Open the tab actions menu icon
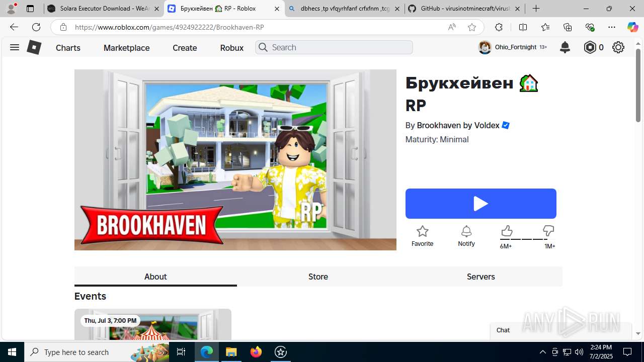 pos(30,9)
